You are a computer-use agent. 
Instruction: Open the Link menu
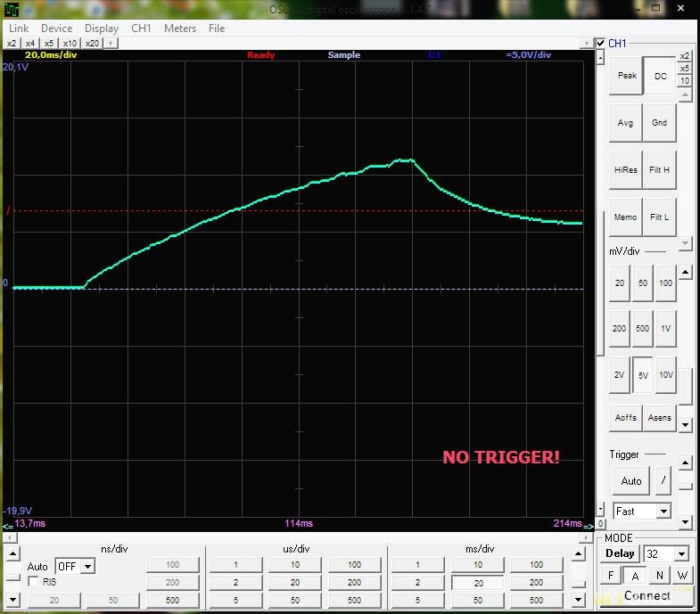pos(19,29)
